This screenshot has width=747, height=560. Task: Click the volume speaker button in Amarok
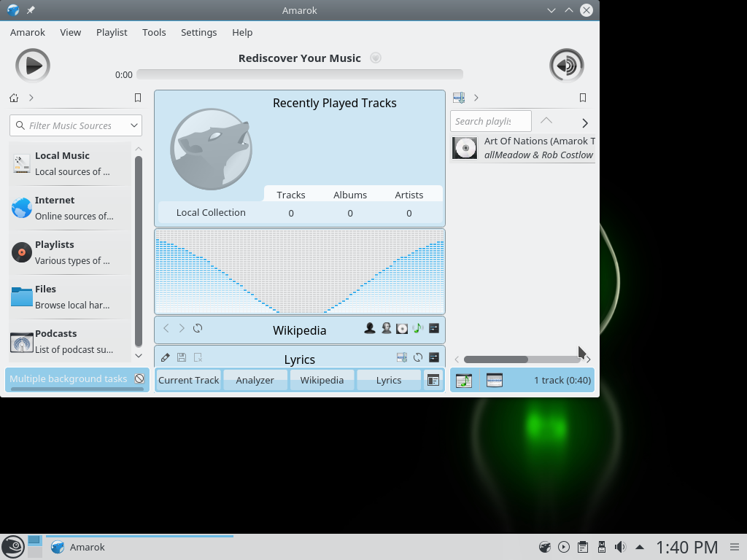pyautogui.click(x=566, y=66)
